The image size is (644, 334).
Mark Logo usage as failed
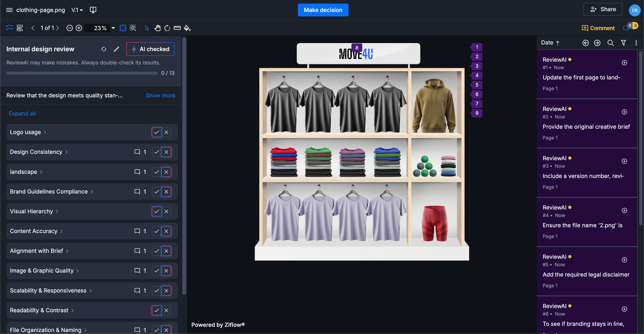(166, 132)
